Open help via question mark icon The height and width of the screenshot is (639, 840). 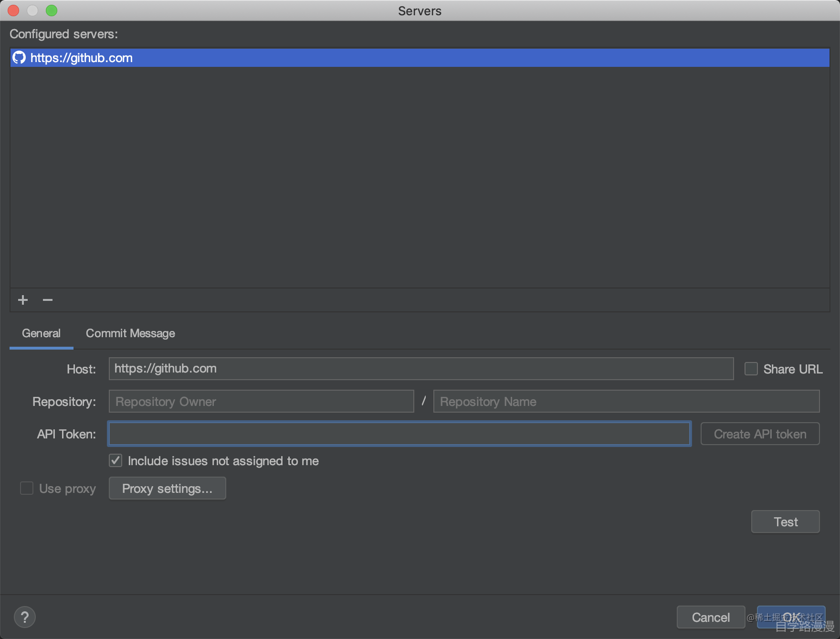click(25, 617)
